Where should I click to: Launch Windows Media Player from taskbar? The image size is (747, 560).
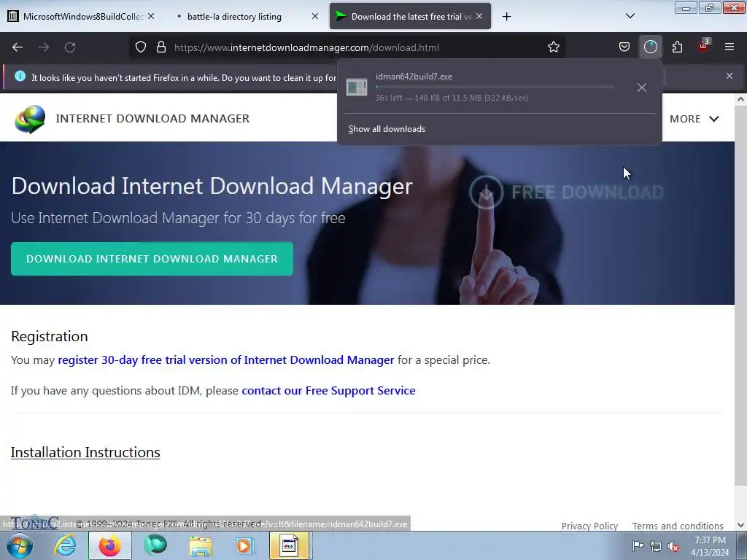pos(245,545)
